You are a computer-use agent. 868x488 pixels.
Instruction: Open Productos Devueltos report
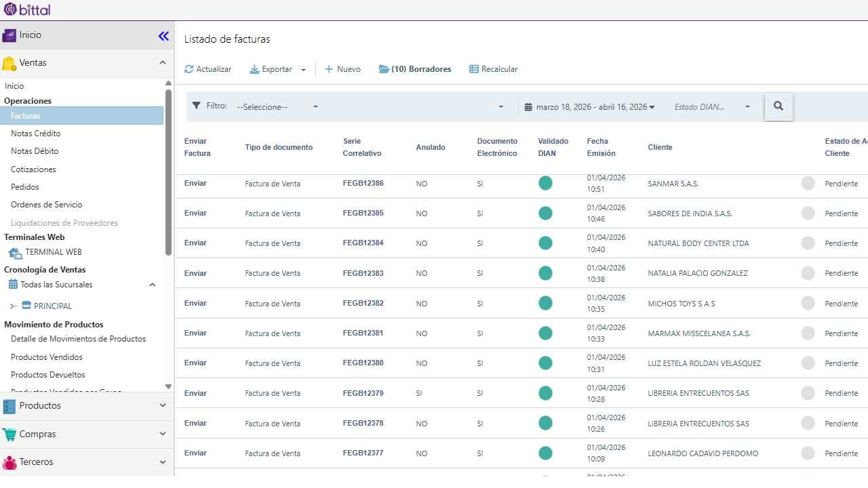point(48,375)
